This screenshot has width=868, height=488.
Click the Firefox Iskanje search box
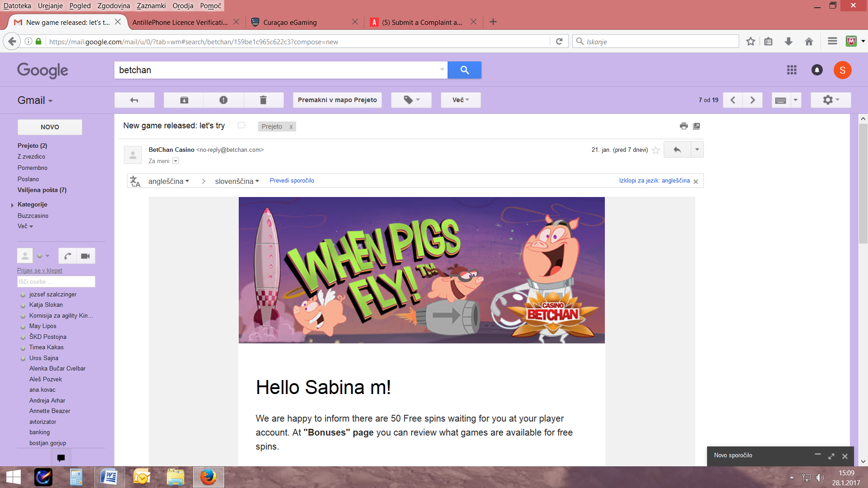pos(656,42)
